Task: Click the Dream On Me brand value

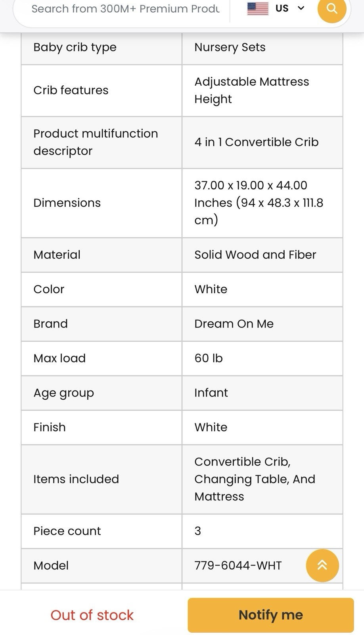Action: pos(234,323)
